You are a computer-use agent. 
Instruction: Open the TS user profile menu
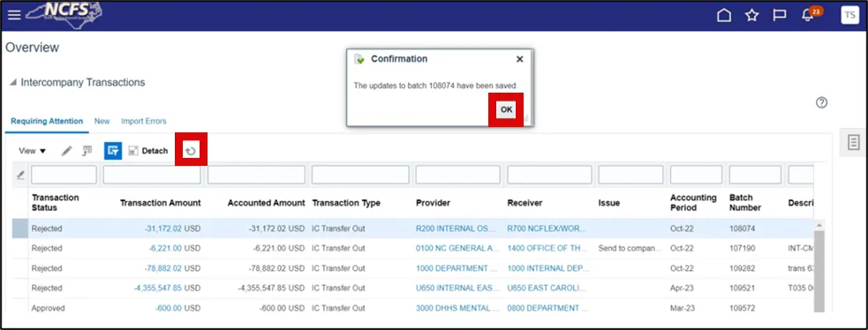tap(849, 16)
